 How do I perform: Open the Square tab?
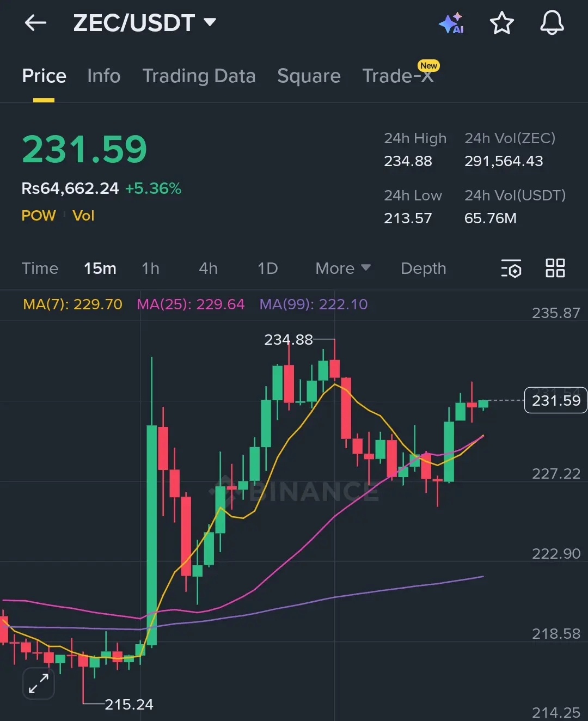coord(309,76)
